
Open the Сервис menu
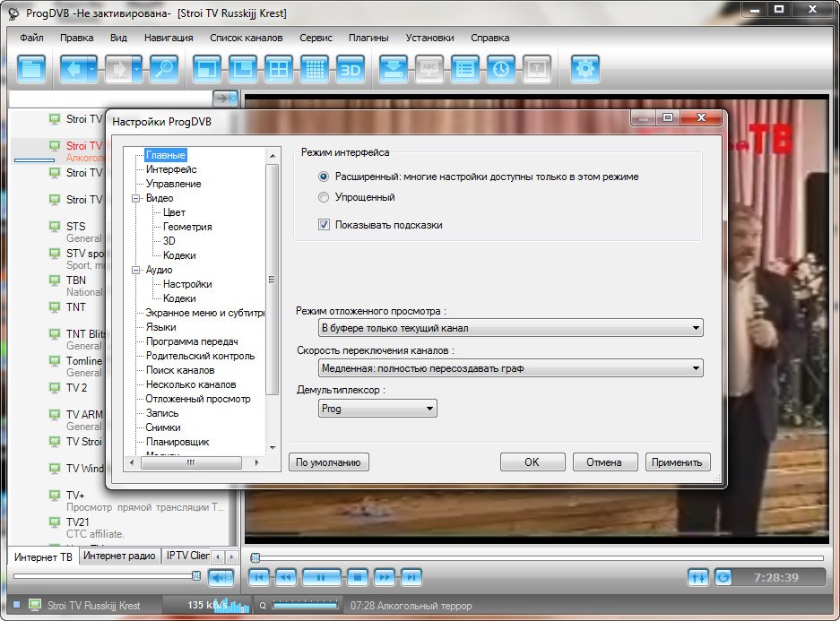point(316,38)
